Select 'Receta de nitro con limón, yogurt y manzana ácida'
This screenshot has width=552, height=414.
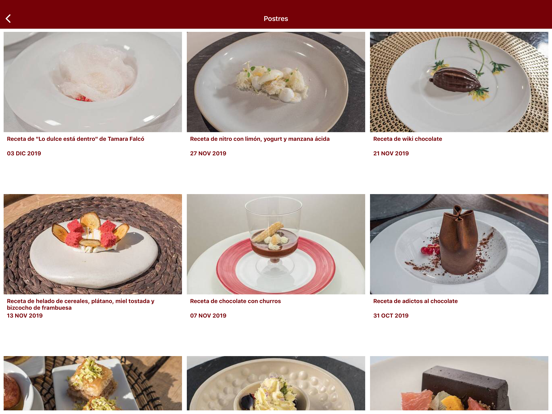click(x=260, y=139)
